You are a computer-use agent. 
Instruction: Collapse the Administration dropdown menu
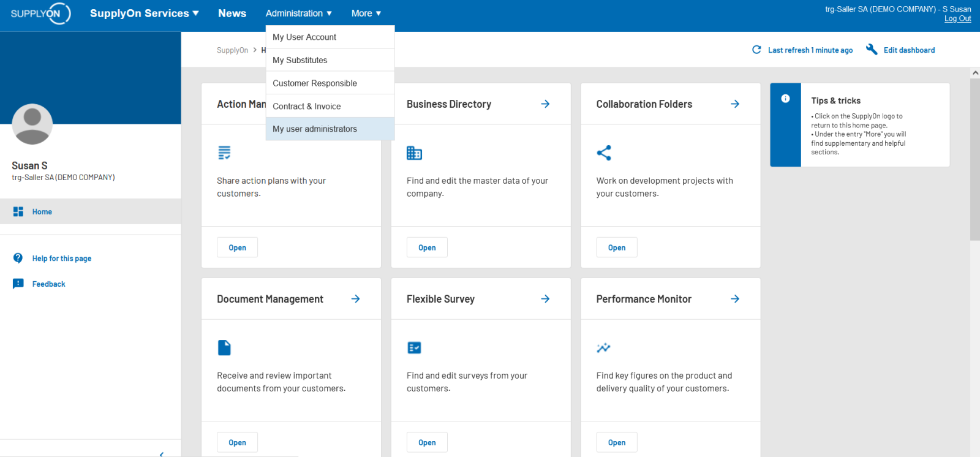[299, 13]
